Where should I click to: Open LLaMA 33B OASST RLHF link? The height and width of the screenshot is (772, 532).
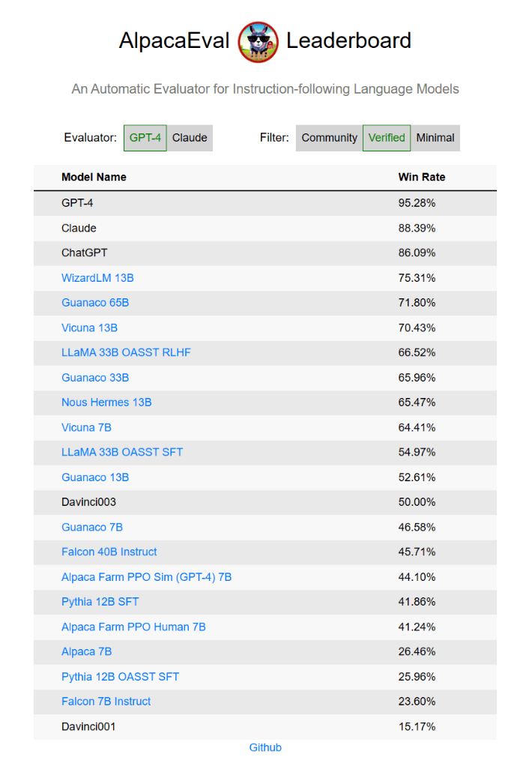tap(126, 352)
